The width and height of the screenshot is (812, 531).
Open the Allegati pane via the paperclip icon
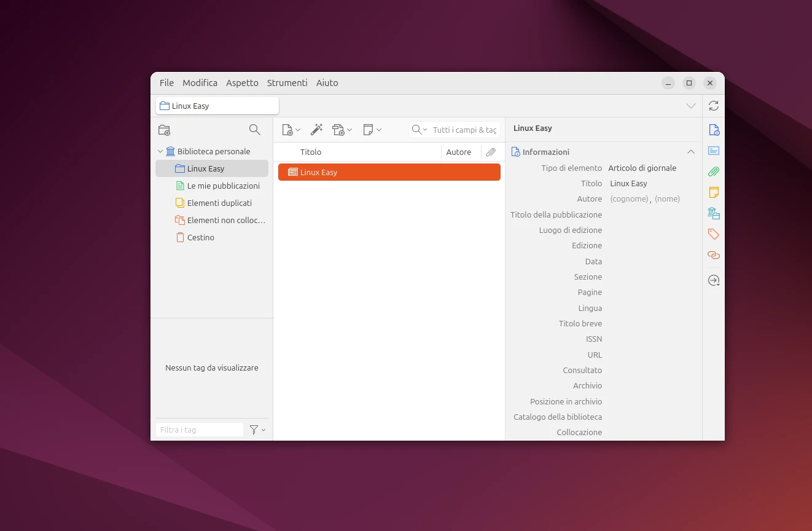(x=713, y=171)
